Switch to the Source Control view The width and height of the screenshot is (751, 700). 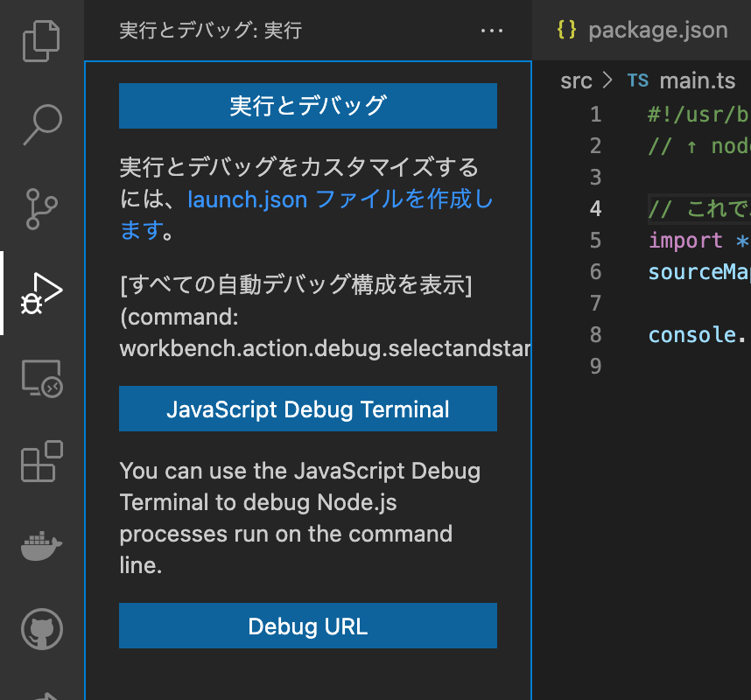pos(41,209)
